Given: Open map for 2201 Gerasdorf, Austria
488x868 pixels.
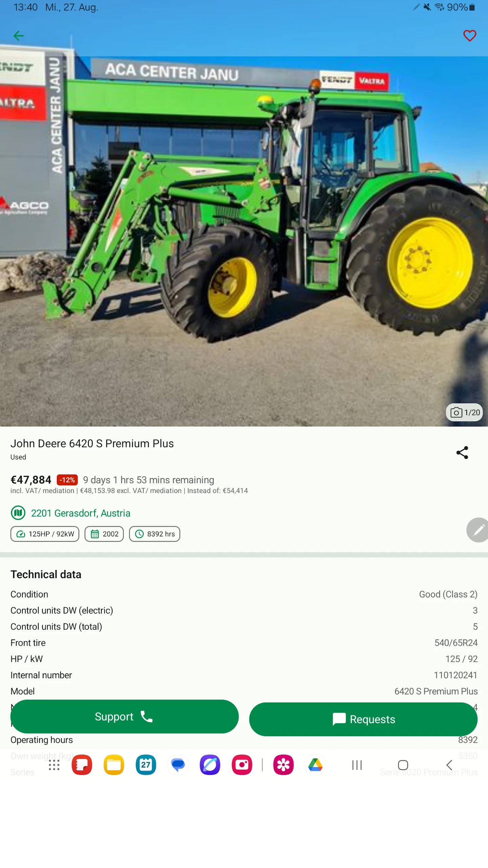Looking at the screenshot, I should point(80,513).
